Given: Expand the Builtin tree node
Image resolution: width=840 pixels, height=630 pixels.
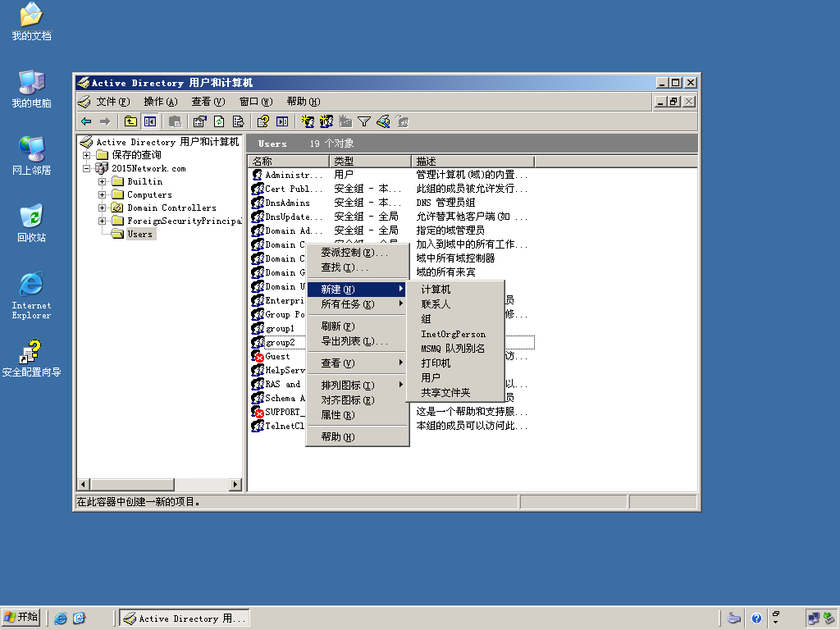Looking at the screenshot, I should click(102, 181).
